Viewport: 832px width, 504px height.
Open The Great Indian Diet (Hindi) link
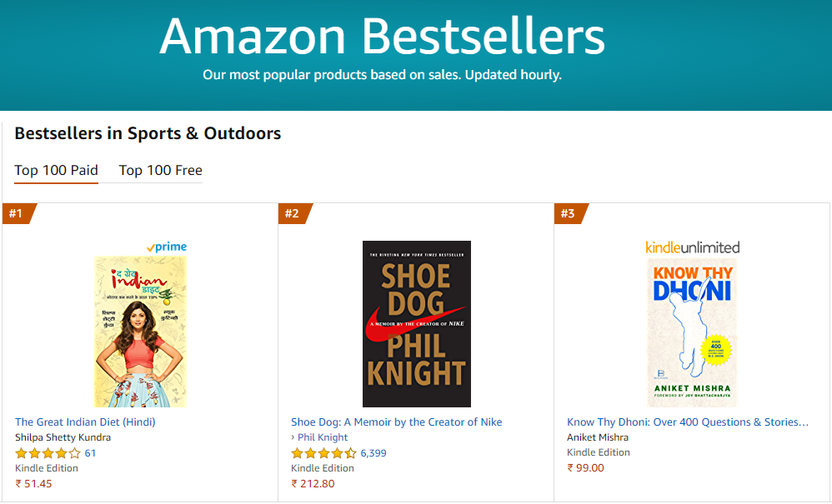[84, 422]
